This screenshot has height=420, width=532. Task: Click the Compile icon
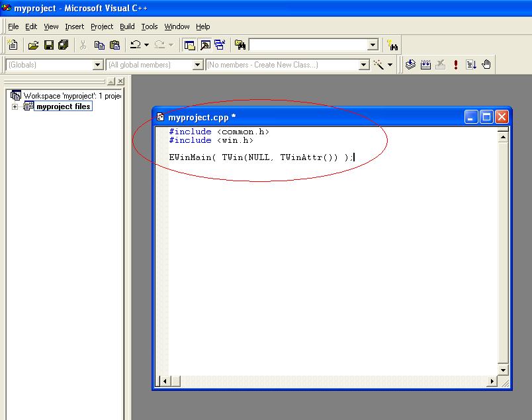[410, 64]
